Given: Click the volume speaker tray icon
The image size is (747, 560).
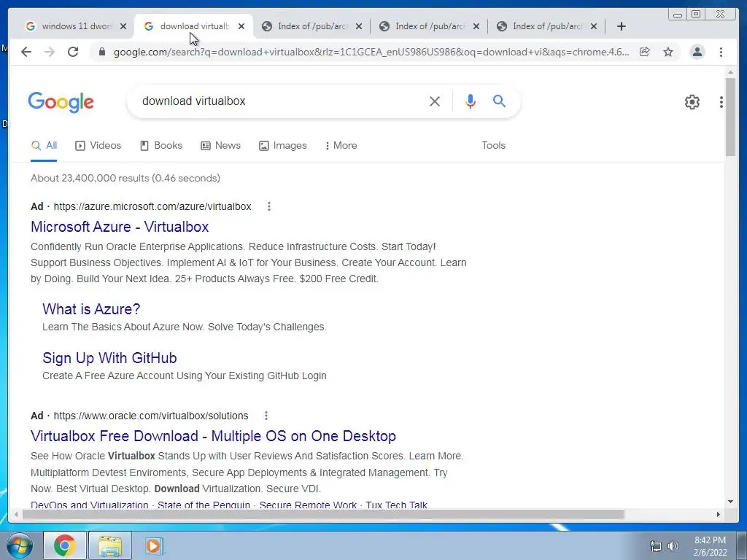Looking at the screenshot, I should pos(673,546).
